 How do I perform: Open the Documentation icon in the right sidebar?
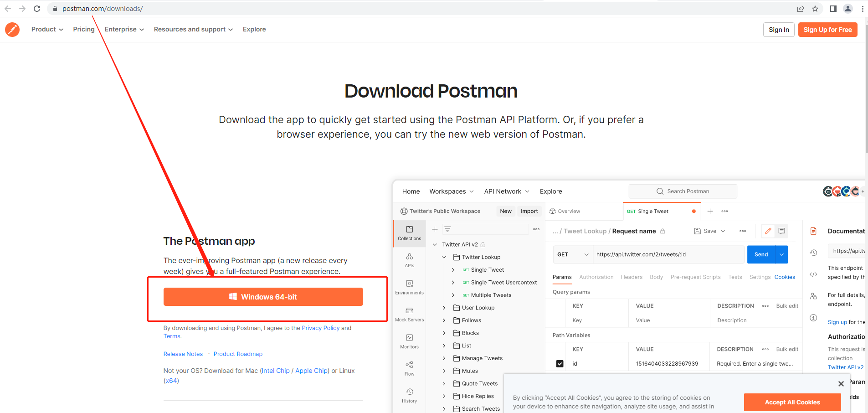click(813, 231)
